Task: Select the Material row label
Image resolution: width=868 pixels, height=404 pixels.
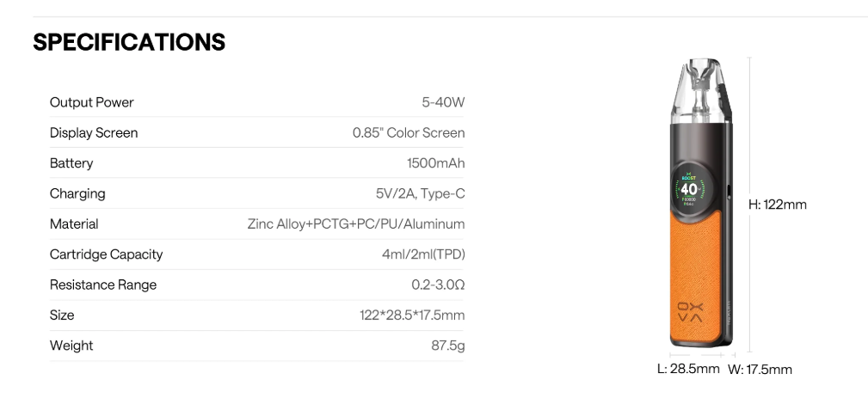Action: click(x=74, y=224)
